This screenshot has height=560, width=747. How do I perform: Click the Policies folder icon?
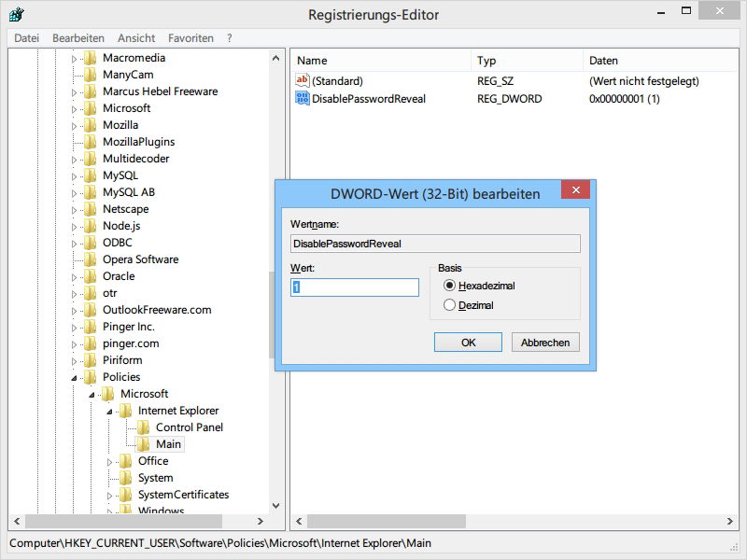pyautogui.click(x=90, y=377)
